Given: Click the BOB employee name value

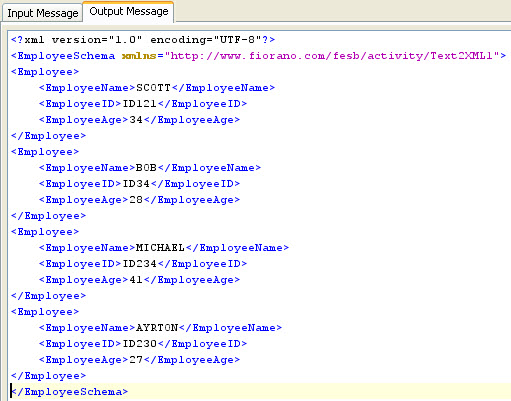Looking at the screenshot, I should click(146, 168).
